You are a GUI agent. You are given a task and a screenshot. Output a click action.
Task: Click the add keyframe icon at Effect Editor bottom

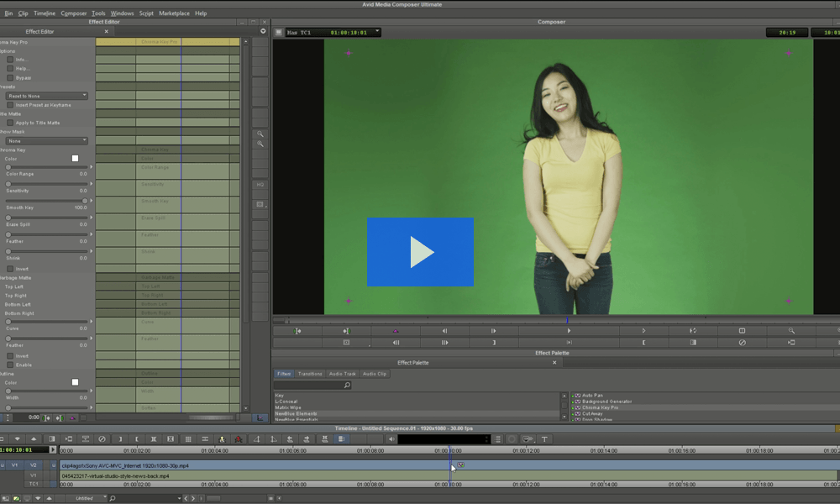(73, 417)
